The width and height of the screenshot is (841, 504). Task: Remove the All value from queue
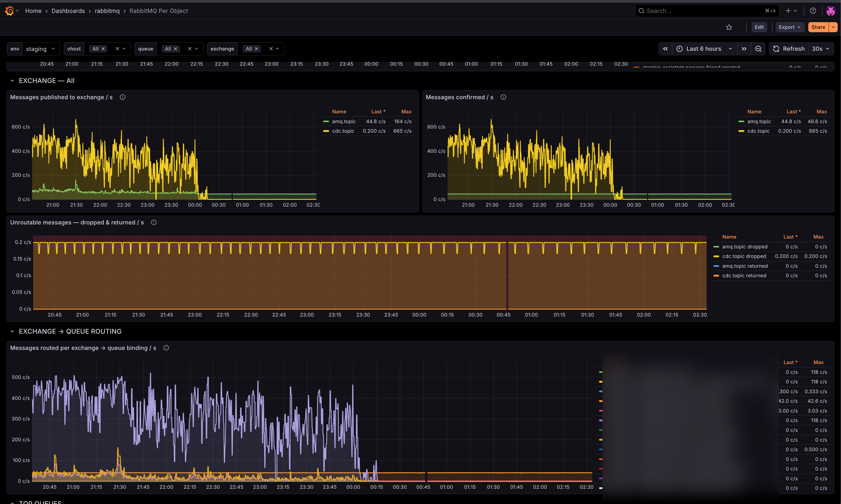[175, 49]
